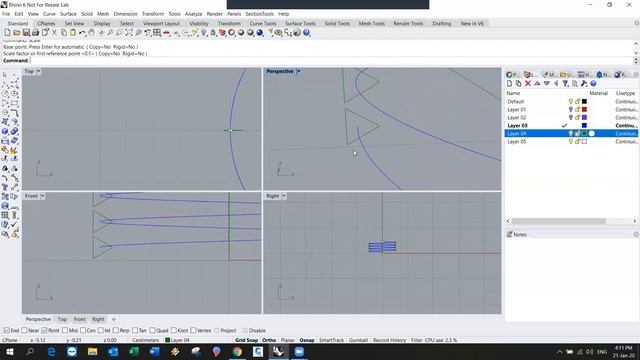Enable the Mid osnap checkbox

click(65, 330)
